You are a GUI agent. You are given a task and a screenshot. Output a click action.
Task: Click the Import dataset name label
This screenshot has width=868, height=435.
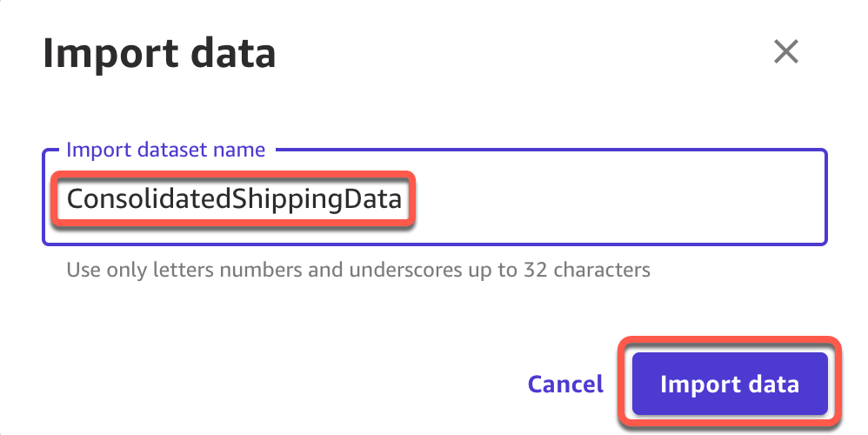tap(165, 150)
